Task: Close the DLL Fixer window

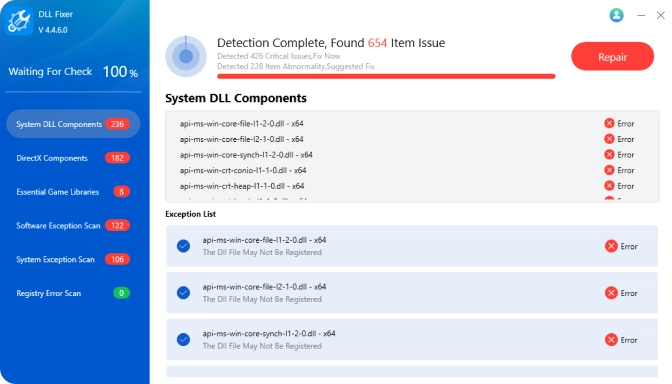Action: (660, 15)
